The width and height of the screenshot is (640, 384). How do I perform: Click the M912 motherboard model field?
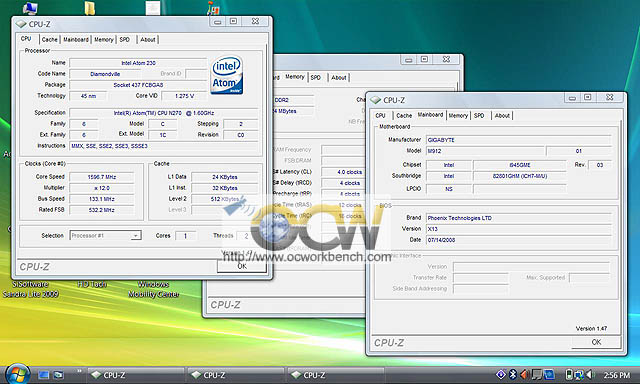pyautogui.click(x=485, y=151)
